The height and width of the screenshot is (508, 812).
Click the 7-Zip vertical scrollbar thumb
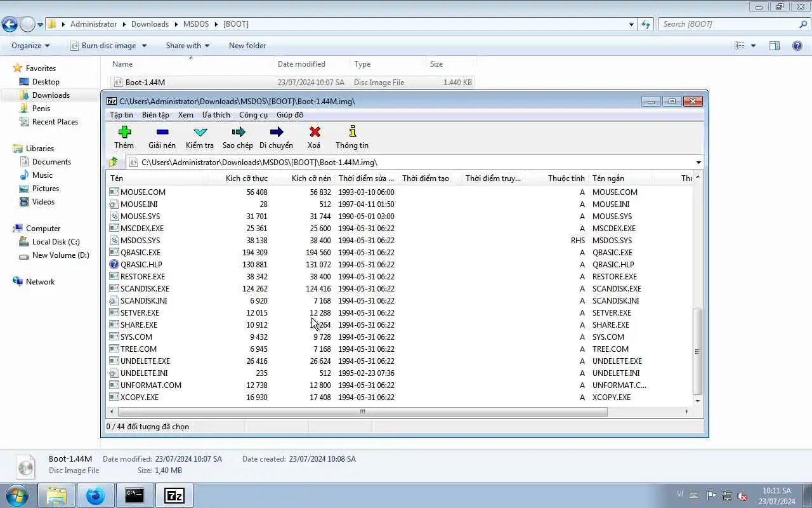coord(698,351)
